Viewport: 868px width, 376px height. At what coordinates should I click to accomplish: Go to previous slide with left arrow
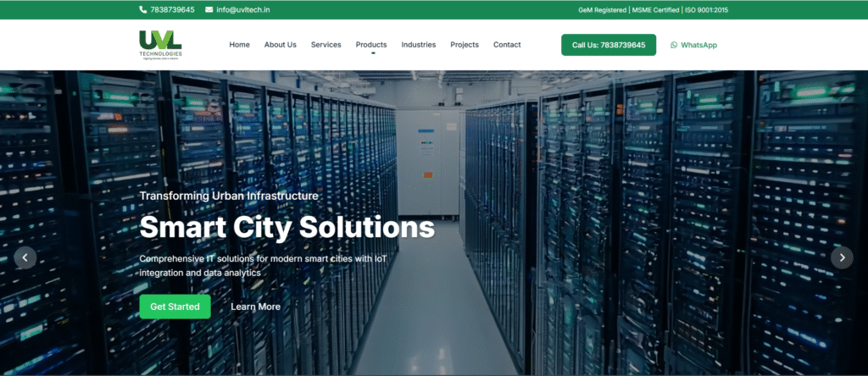25,257
